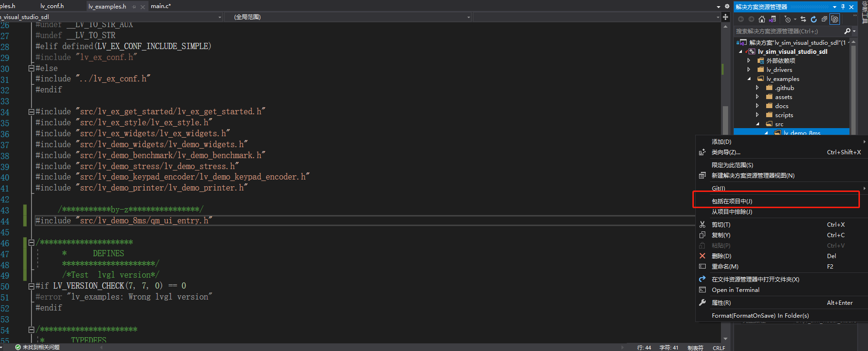Collapse the DEFINES comment block at line 46
This screenshot has height=351, width=868.
31,242
